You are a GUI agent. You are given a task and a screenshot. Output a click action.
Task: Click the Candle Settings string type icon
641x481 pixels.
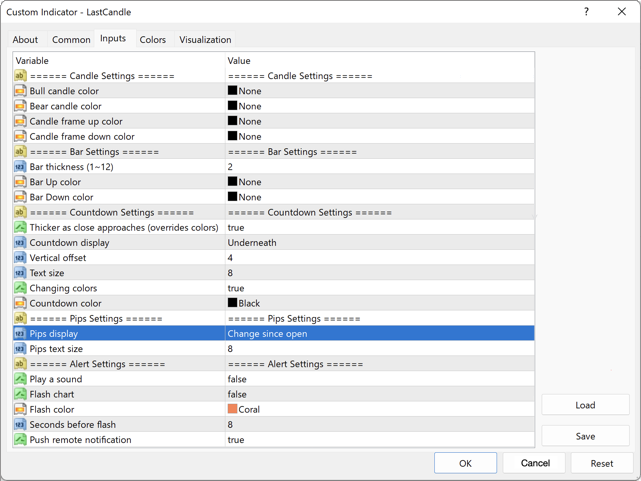(x=20, y=76)
